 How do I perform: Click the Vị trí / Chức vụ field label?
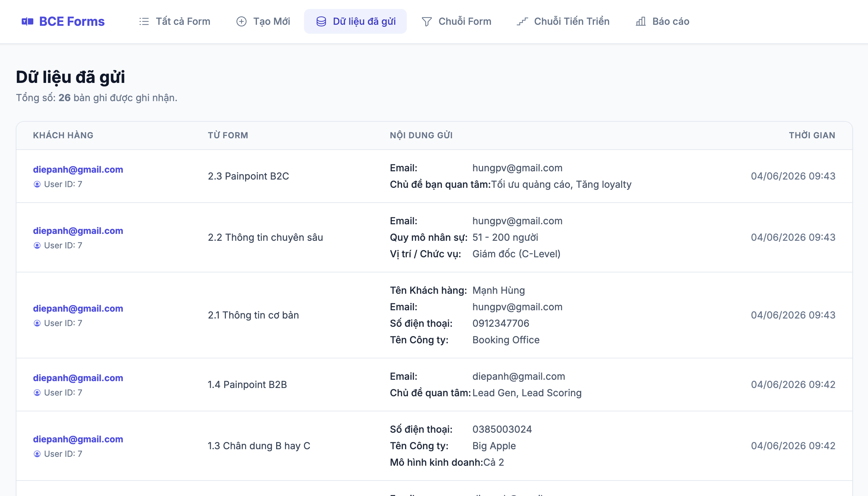pos(425,254)
